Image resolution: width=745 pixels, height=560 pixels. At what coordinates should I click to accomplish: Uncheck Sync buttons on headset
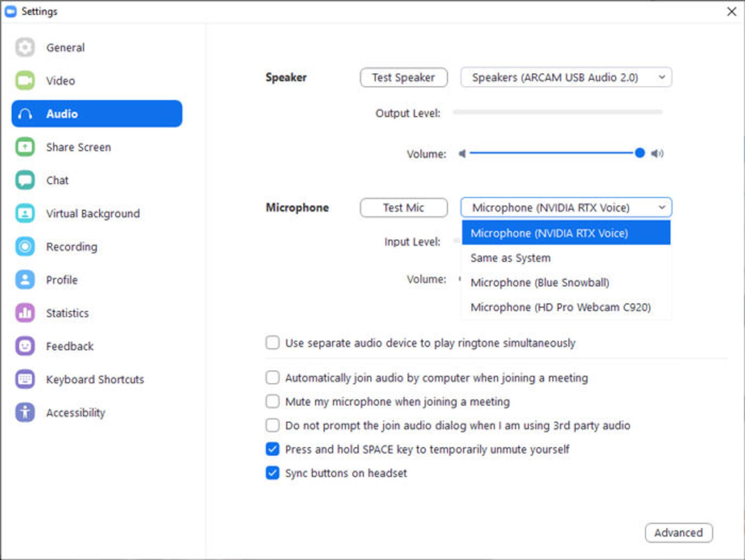coord(272,473)
